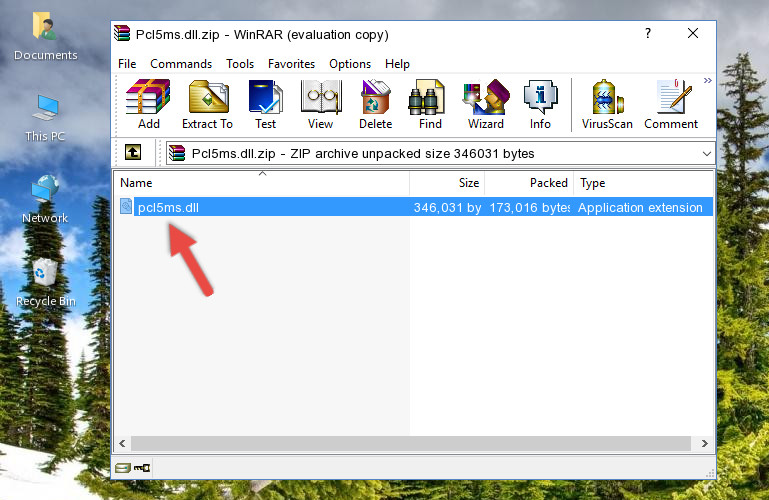The image size is (769, 500).
Task: Click the pcl5ms.dll file icon
Action: (x=126, y=206)
